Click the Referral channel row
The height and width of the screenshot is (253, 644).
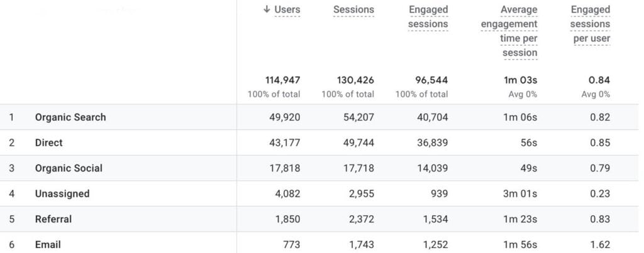tap(53, 219)
